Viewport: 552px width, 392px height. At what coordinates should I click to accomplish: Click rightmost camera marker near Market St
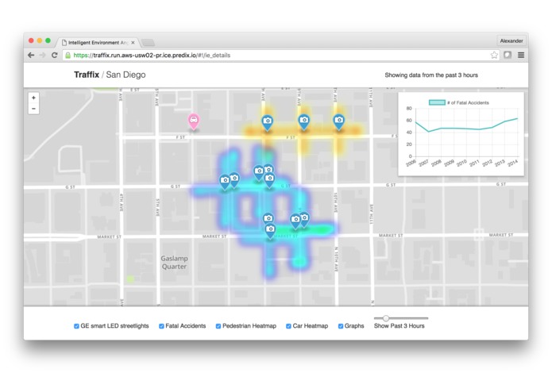click(304, 219)
